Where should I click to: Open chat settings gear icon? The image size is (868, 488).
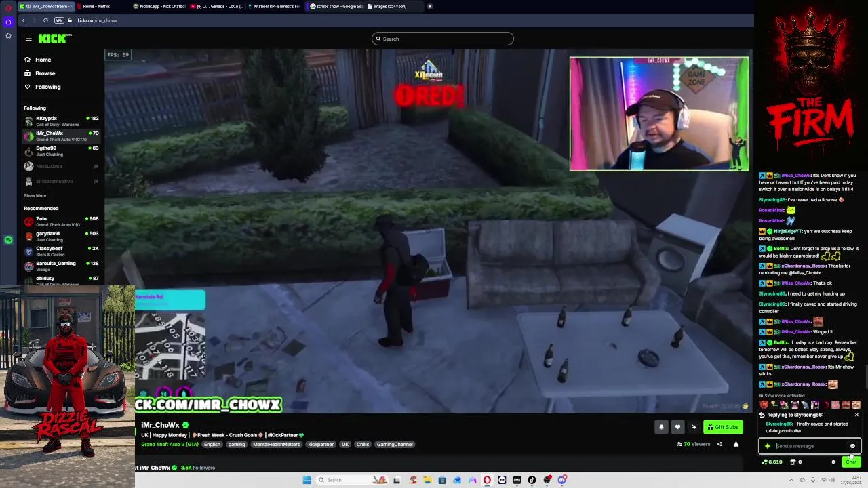tap(833, 462)
